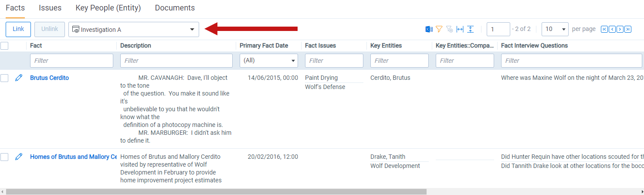This screenshot has width=644, height=195.
Task: Toggle the orange filter funnel icon
Action: click(x=439, y=29)
